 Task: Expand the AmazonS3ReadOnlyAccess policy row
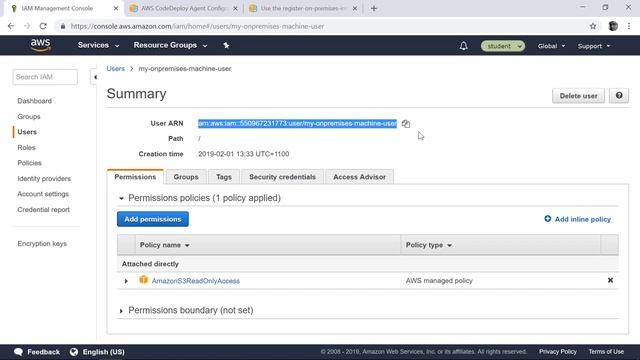click(x=126, y=281)
